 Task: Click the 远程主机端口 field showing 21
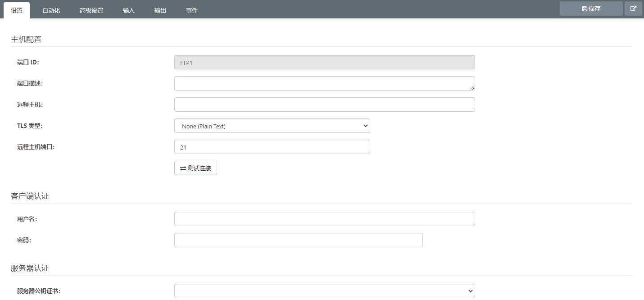(x=272, y=147)
